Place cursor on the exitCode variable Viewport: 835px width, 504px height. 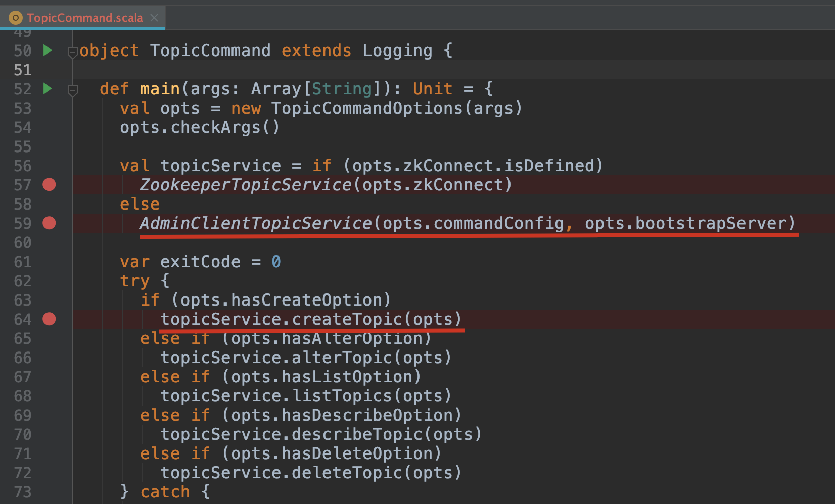click(x=200, y=262)
